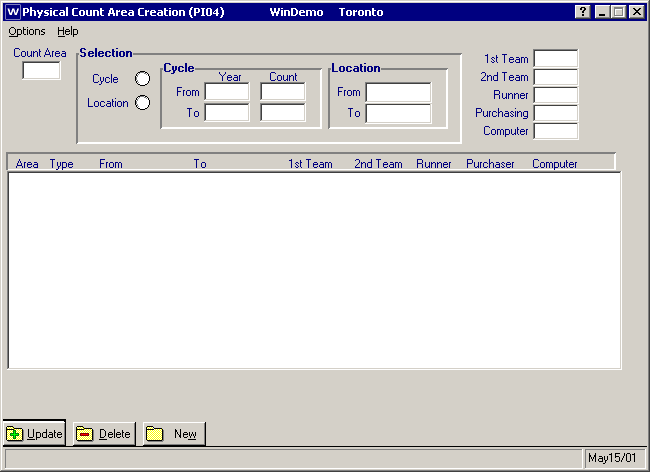This screenshot has height=472, width=650.
Task: Maximize the PI04 window
Action: (618, 12)
